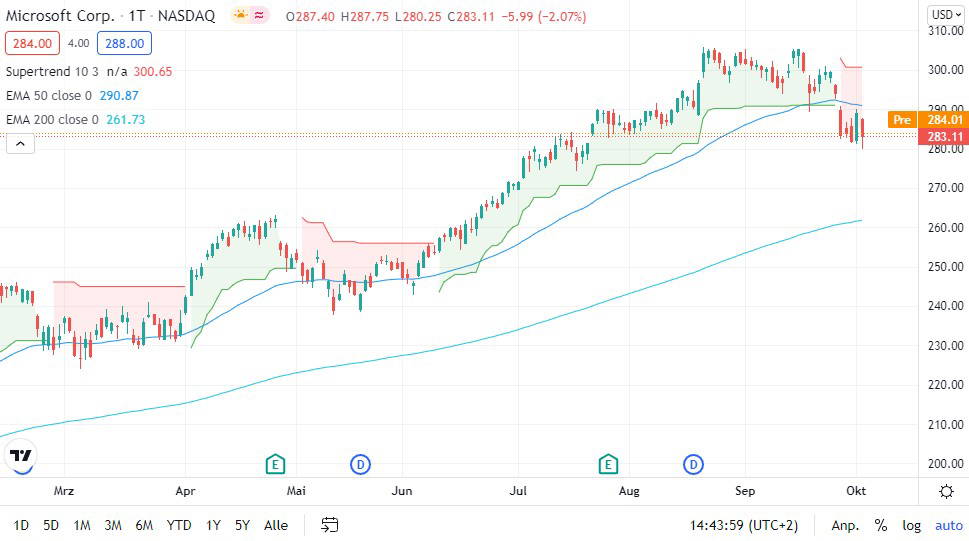
Task: Click the EMA 200 value 261.73
Action: point(125,120)
